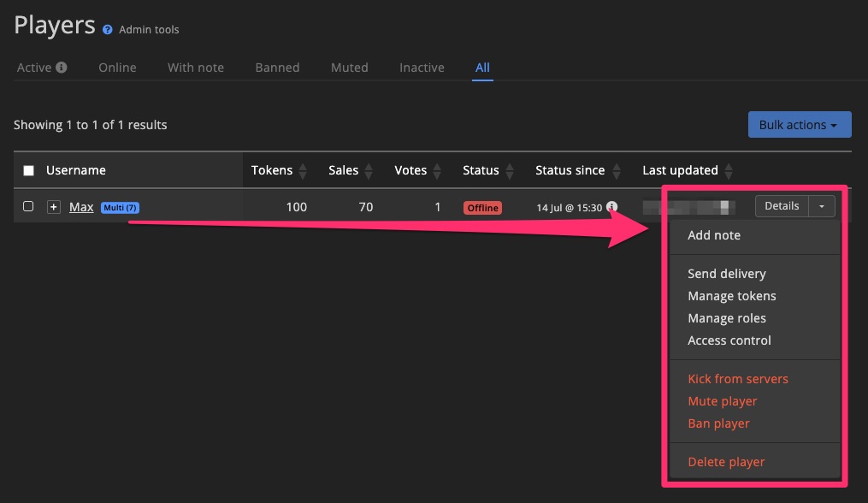Check the checkbox on Max's row
The height and width of the screenshot is (503, 868).
28,206
